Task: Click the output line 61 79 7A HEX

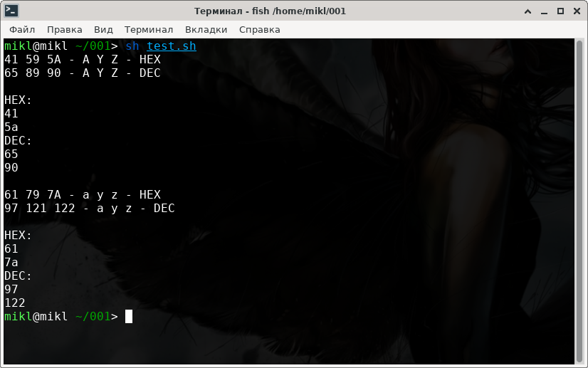Action: tap(83, 195)
